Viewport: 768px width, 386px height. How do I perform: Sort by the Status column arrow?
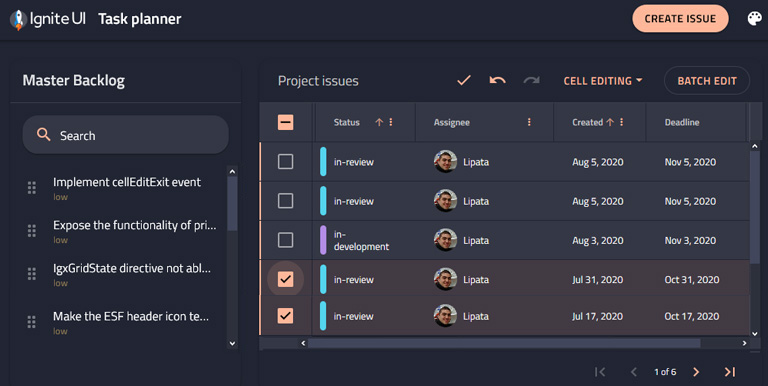(379, 122)
